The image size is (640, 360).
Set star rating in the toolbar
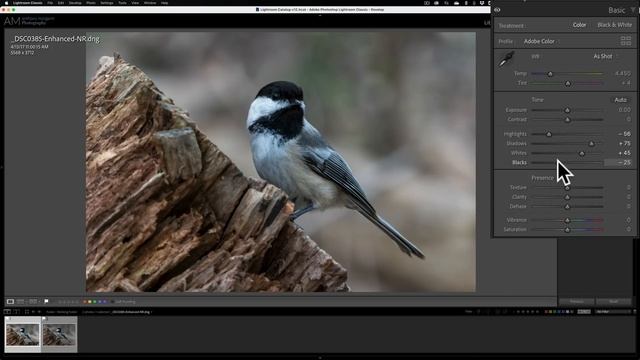click(68, 302)
